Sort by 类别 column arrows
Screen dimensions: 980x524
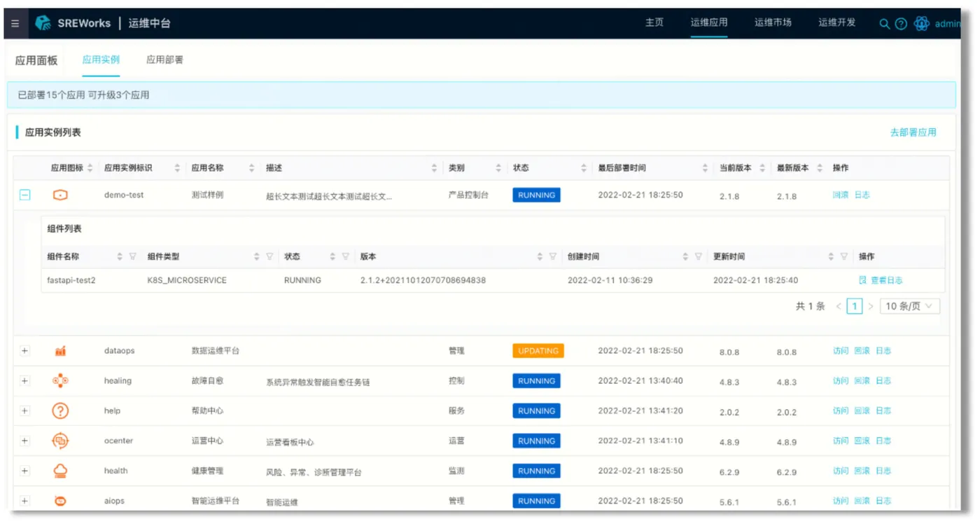[498, 168]
